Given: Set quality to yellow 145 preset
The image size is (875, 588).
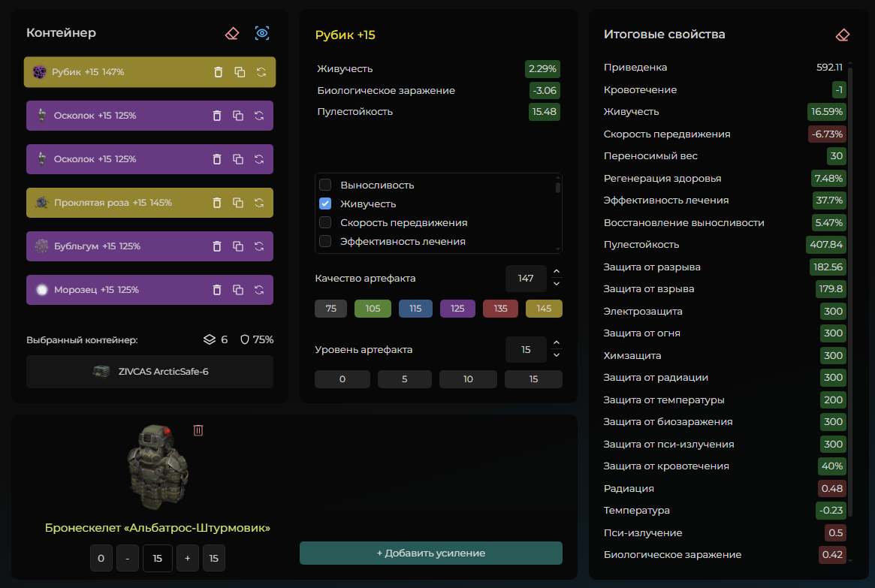Looking at the screenshot, I should [x=544, y=309].
